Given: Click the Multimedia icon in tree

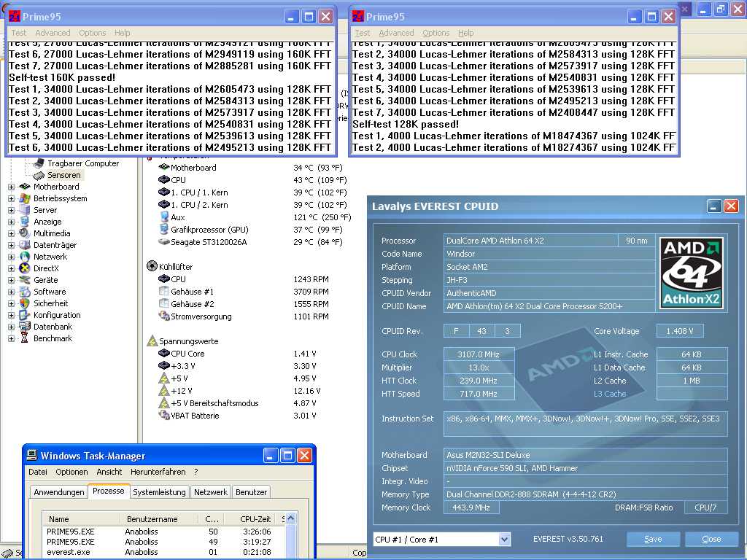Looking at the screenshot, I should click(24, 233).
